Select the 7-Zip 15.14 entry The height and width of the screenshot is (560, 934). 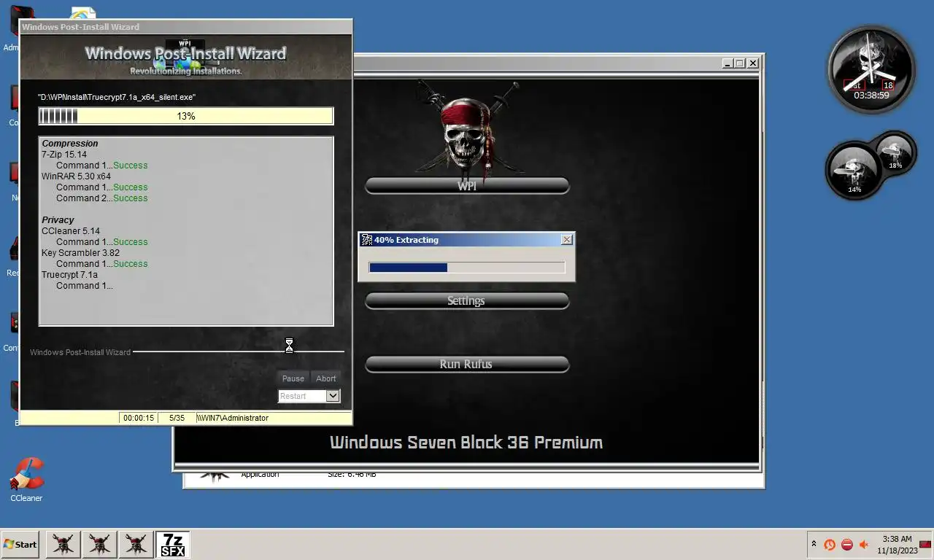(x=64, y=155)
